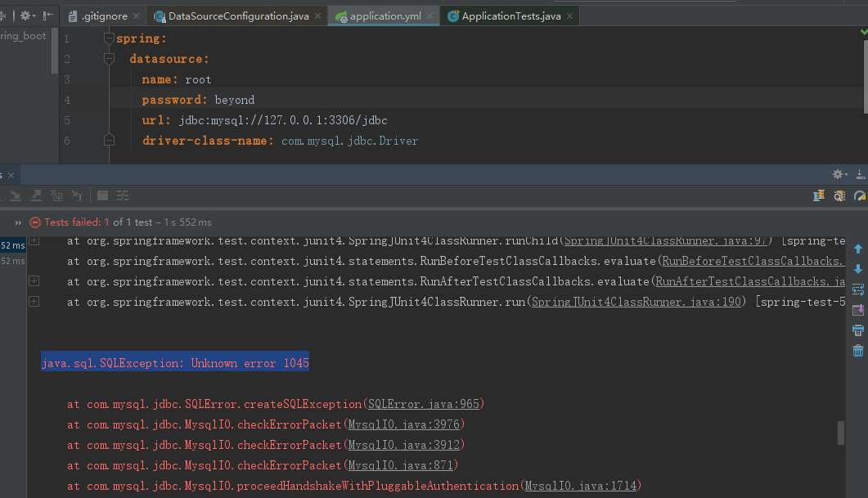This screenshot has height=498, width=868.
Task: Click the editor vertical scrollbar thumb
Action: click(x=866, y=76)
